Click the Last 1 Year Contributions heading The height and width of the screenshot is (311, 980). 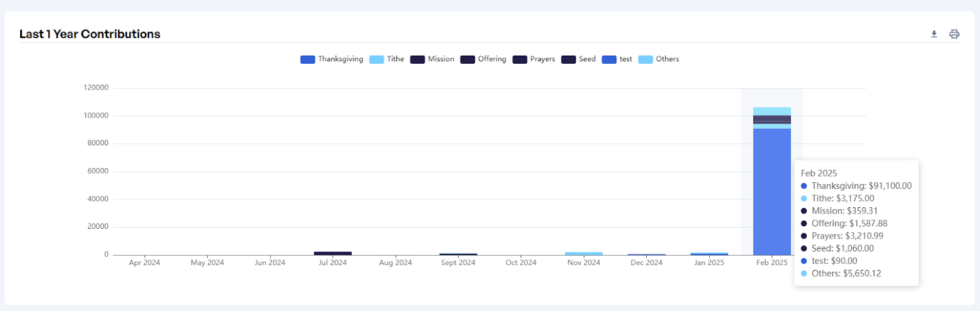(x=90, y=34)
